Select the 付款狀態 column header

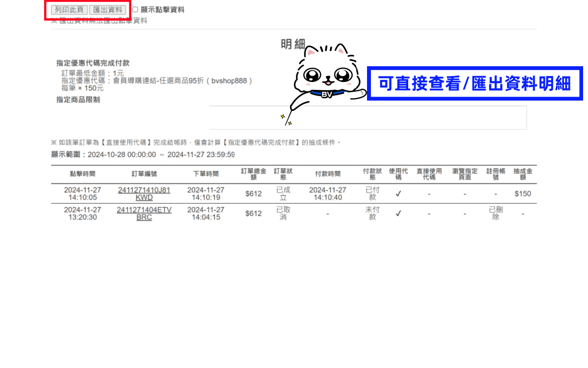coord(372,174)
